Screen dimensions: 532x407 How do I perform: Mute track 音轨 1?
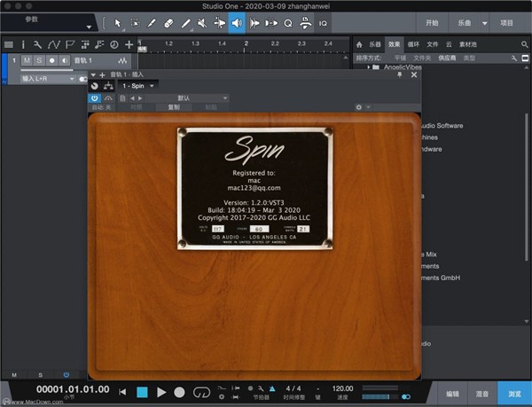pyautogui.click(x=27, y=60)
